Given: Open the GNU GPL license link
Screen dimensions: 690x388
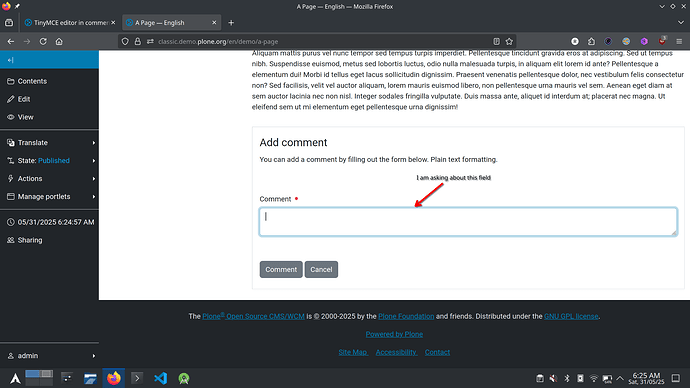Looking at the screenshot, I should point(571,316).
